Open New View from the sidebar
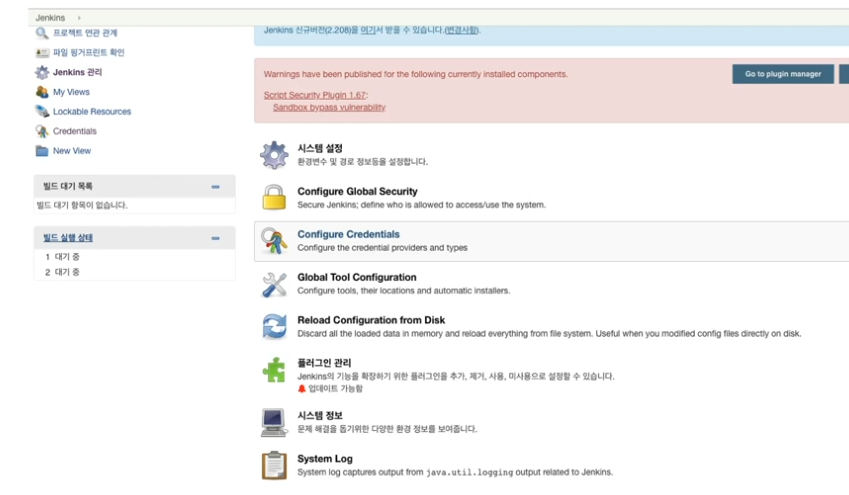 coord(72,151)
